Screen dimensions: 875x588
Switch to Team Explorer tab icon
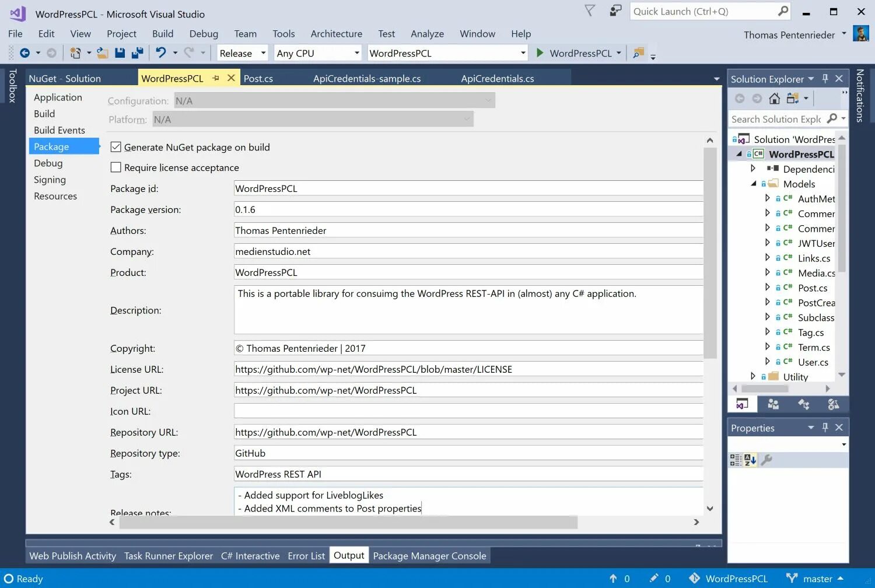coord(773,404)
